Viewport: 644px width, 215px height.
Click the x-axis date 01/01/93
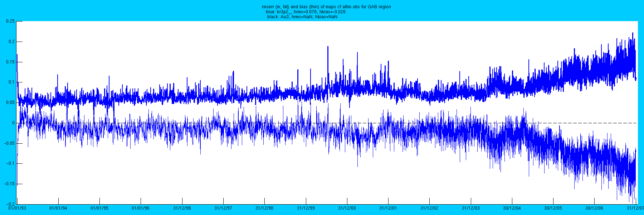17,208
